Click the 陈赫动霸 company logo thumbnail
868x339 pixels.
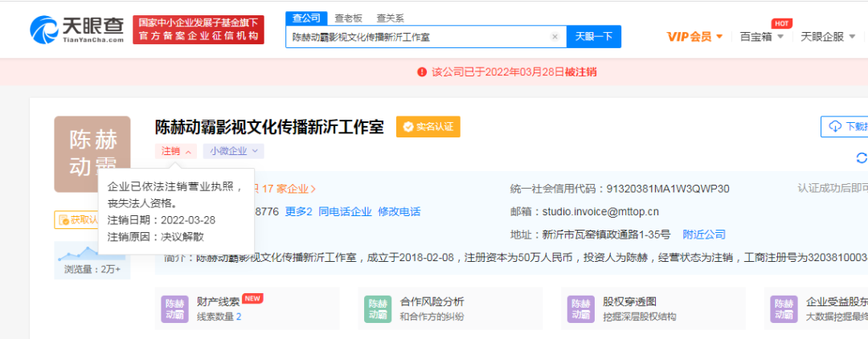click(x=92, y=153)
